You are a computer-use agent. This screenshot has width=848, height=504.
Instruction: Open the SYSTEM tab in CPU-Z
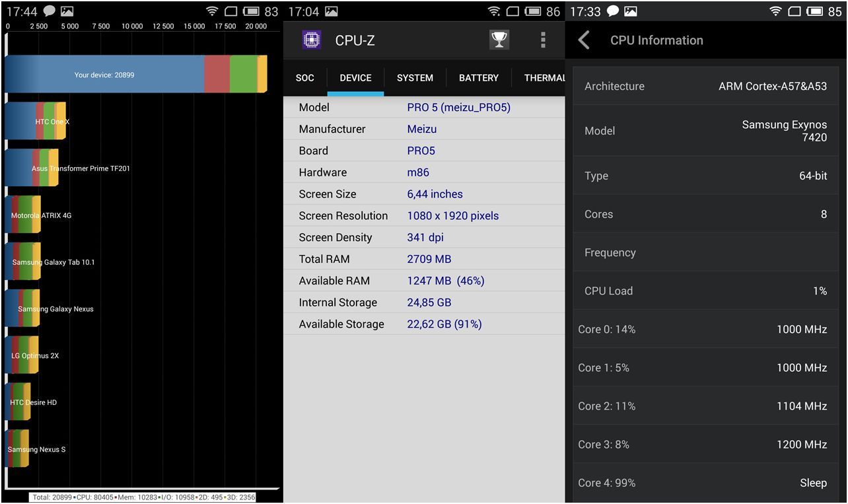coord(415,78)
